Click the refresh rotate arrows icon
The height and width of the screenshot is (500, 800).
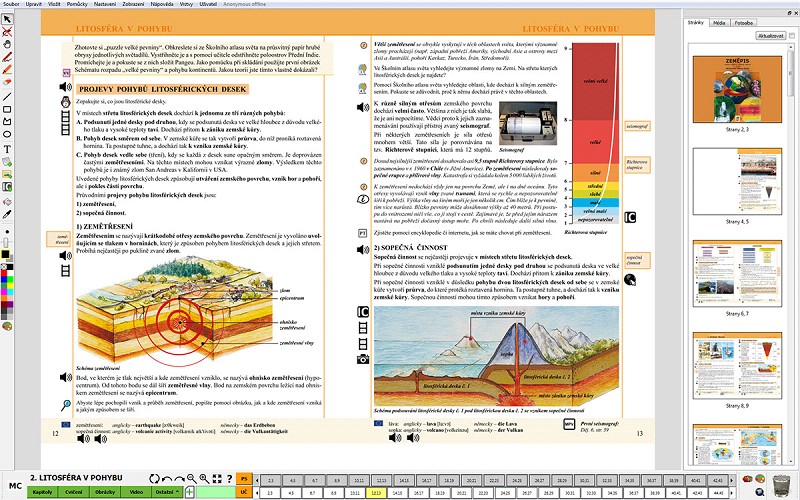(x=154, y=479)
